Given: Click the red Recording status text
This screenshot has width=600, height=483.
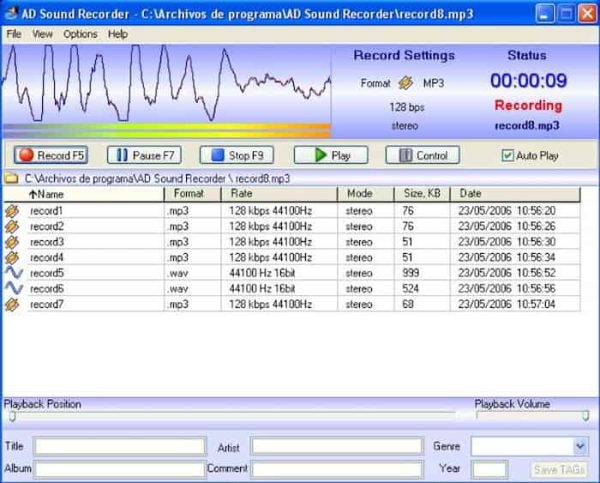Looking at the screenshot, I should pyautogui.click(x=528, y=105).
